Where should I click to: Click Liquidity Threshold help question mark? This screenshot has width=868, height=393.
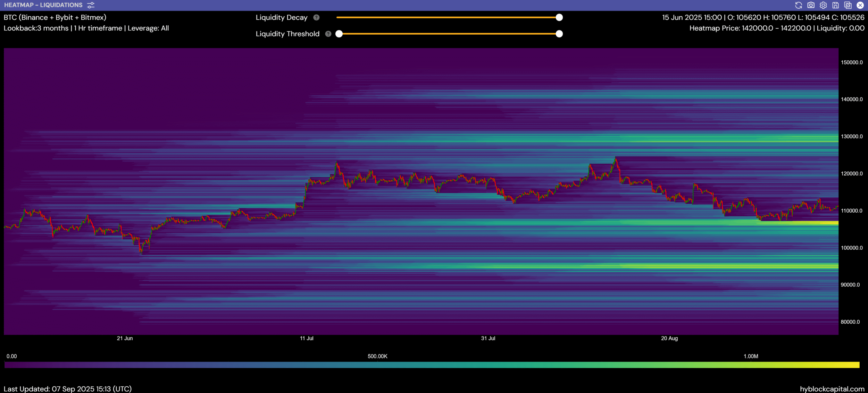328,34
